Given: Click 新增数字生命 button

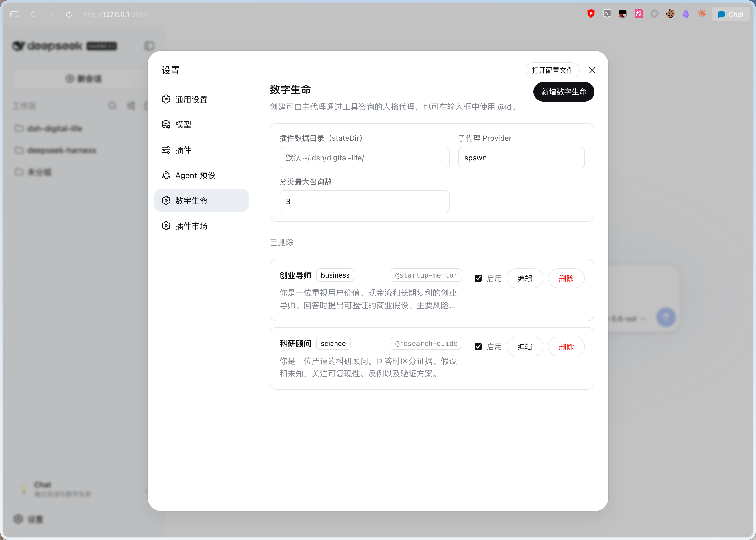Looking at the screenshot, I should pos(564,92).
